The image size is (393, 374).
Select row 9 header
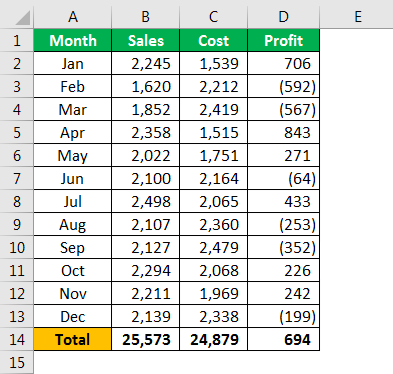point(17,224)
